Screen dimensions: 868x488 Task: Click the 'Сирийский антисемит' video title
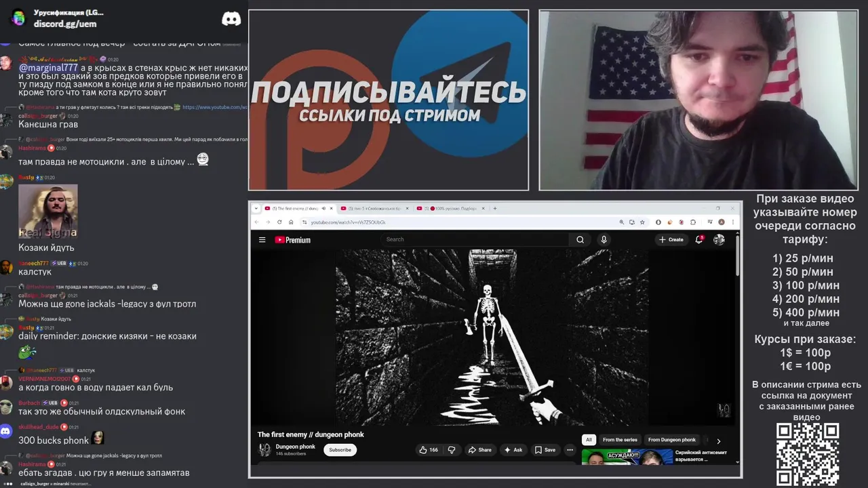(701, 455)
